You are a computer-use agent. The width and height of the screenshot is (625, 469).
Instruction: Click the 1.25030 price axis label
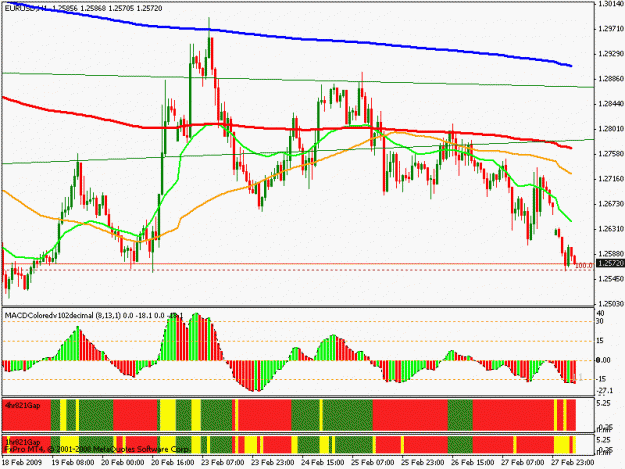coord(610,304)
